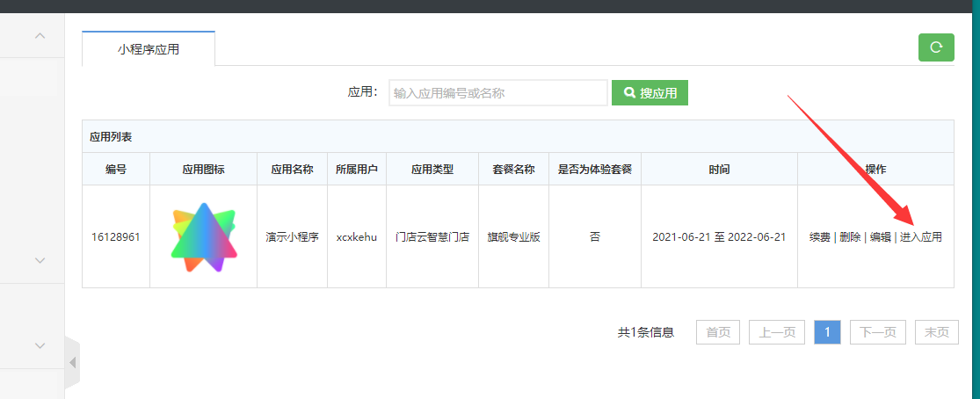Click the app number 16128961 cell
This screenshot has height=399, width=980.
(116, 237)
